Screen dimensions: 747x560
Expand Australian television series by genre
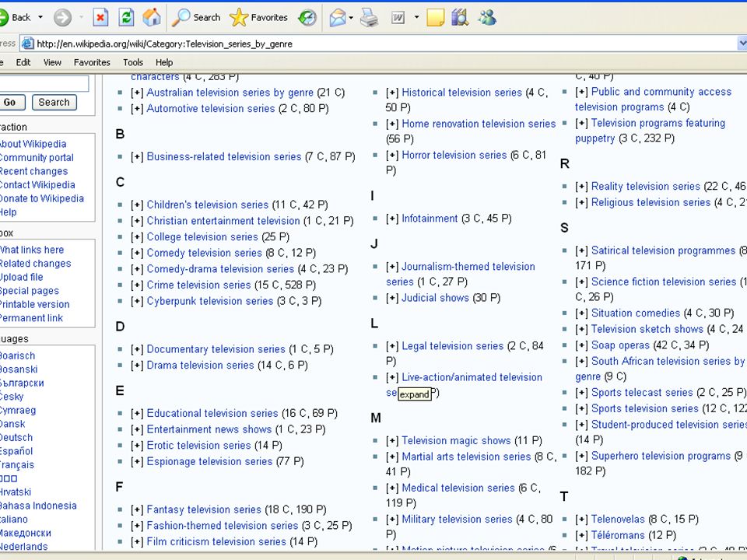coord(137,93)
